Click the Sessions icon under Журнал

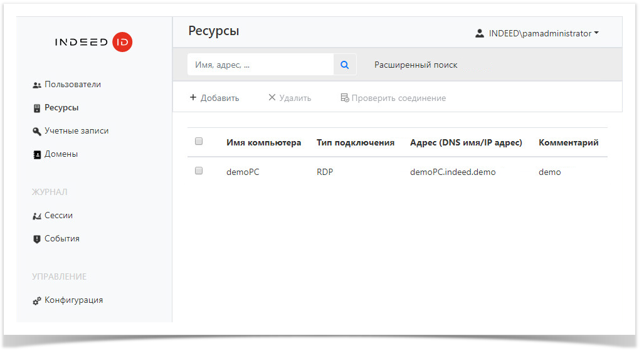click(36, 216)
